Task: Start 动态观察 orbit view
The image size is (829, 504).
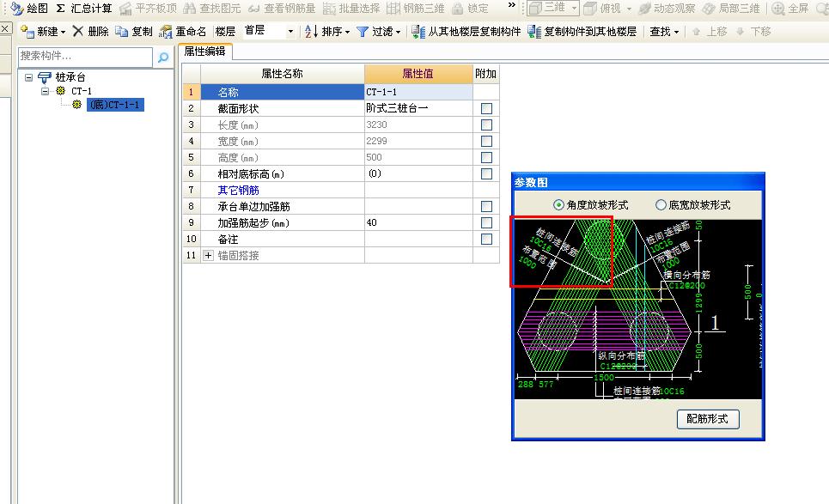Action: (x=667, y=9)
